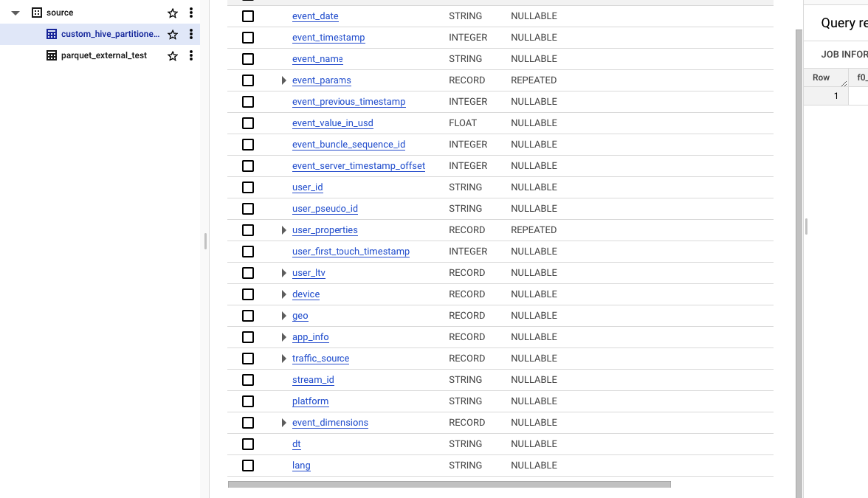Check the event_date field checkbox
The width and height of the screenshot is (868, 498).
(x=248, y=16)
